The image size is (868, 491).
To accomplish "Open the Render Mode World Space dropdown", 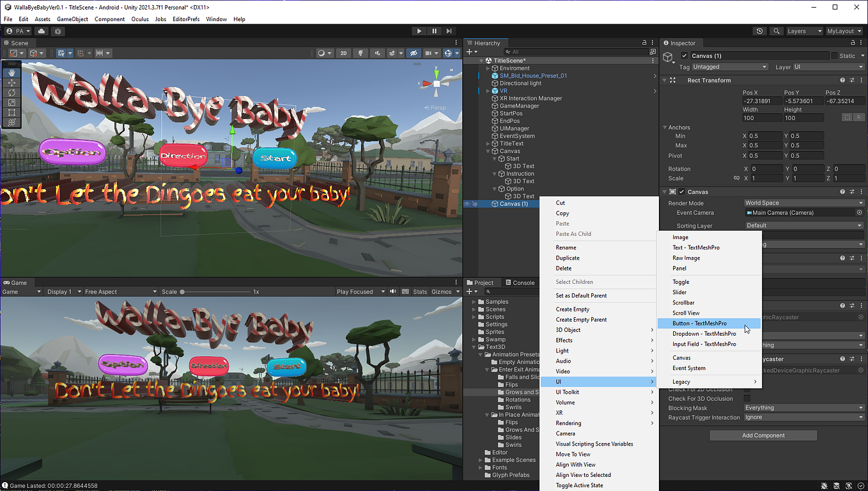I will 803,203.
